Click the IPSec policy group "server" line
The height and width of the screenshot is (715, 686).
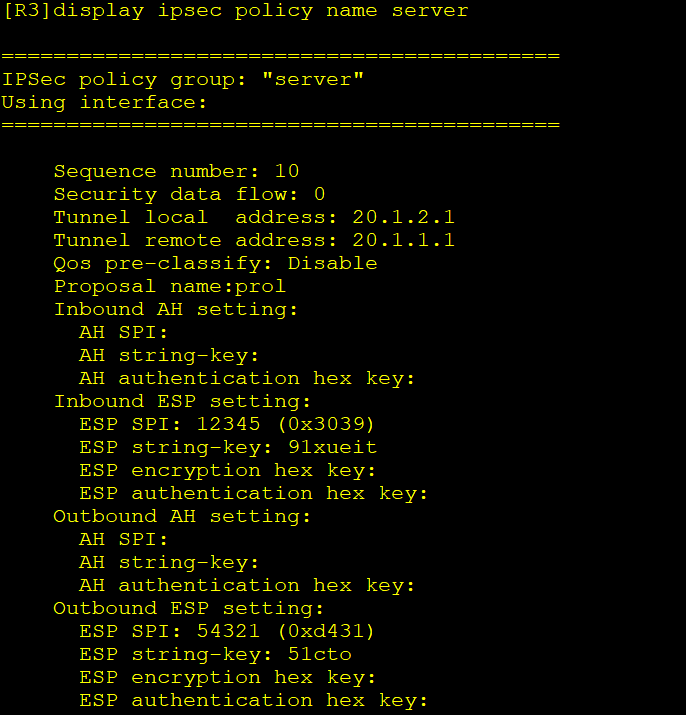[182, 80]
